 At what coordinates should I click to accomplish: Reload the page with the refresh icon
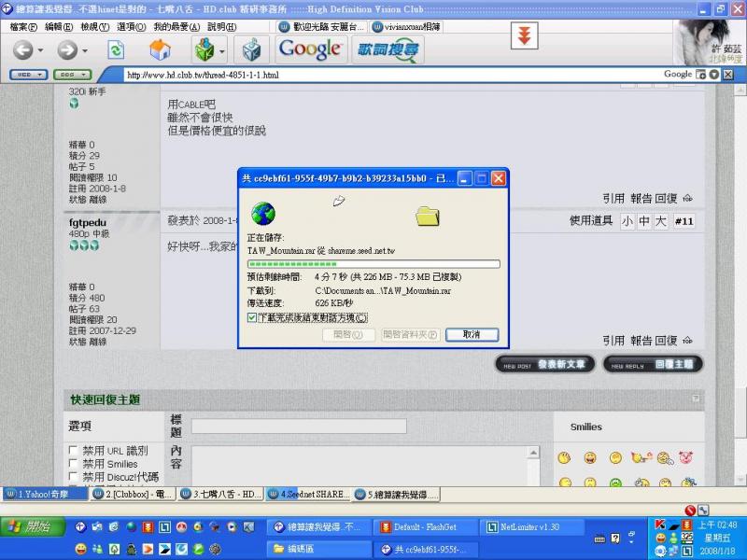point(115,49)
